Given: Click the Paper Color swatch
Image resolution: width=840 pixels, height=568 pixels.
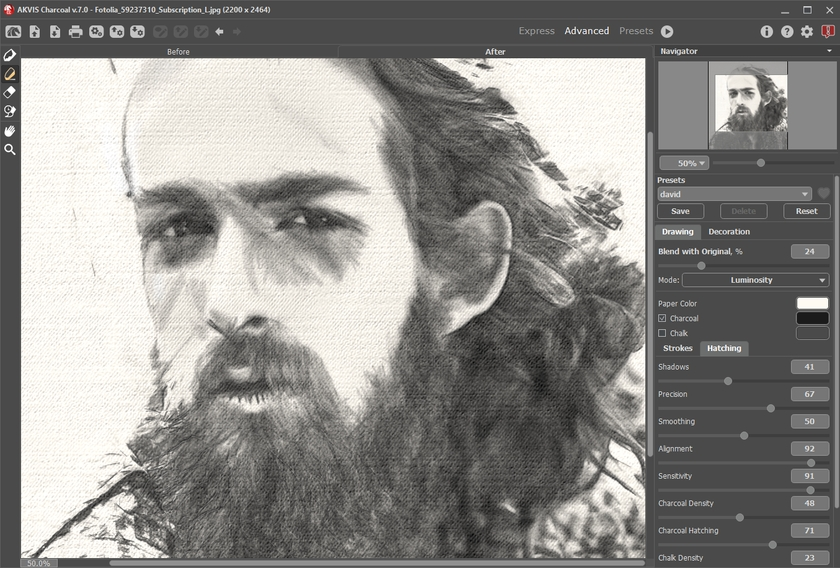Looking at the screenshot, I should coord(812,303).
